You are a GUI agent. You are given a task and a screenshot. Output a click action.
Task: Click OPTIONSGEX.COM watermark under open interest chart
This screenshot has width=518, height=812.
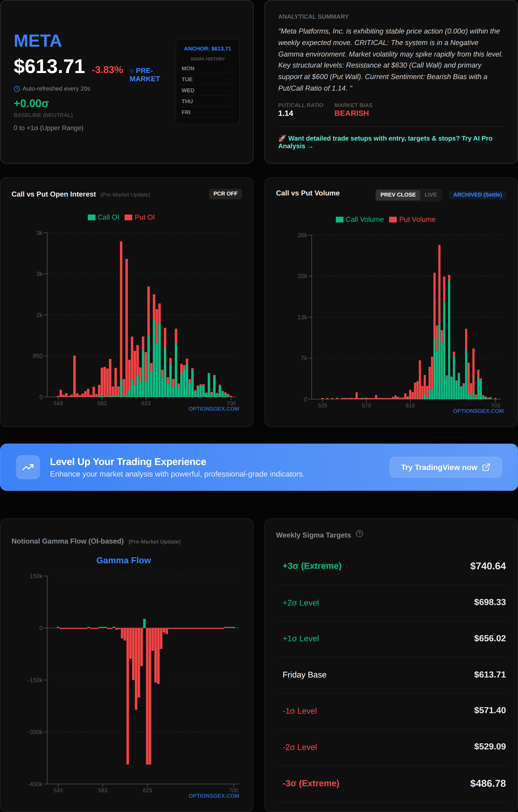point(214,409)
